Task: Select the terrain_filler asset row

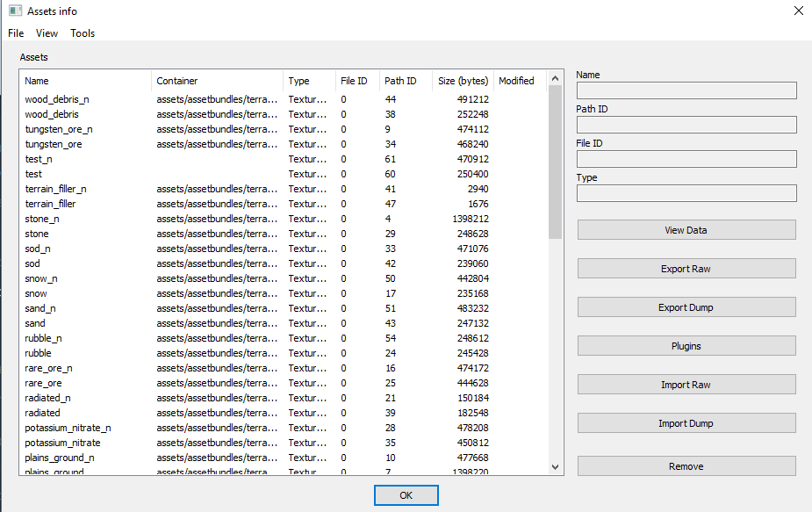Action: [x=284, y=204]
